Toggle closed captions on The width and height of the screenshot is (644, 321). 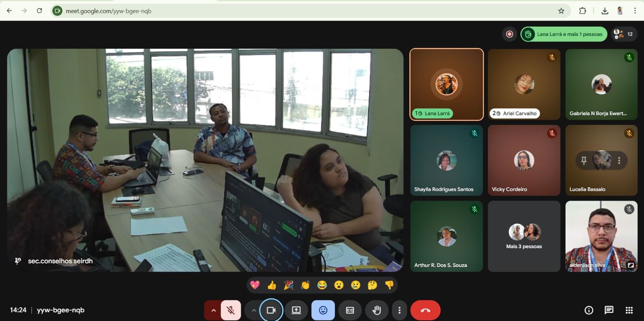pos(350,310)
